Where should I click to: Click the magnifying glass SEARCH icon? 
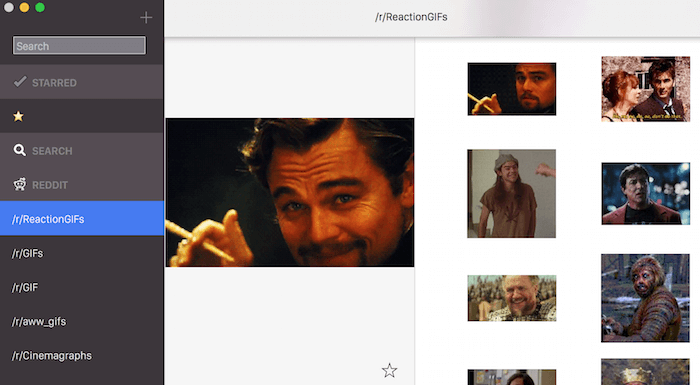(20, 150)
